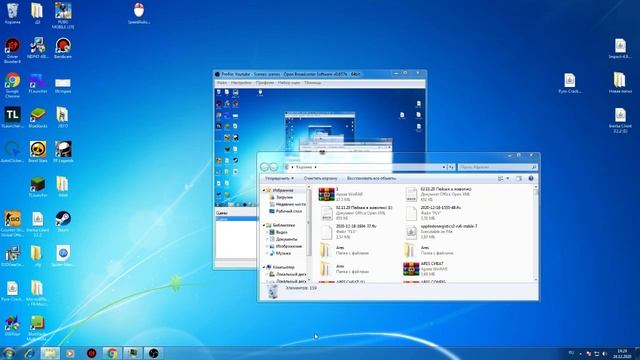Select 02.11.20 Пейзаж в живописи (1) document
Viewport: 640px width, 360px height.
point(356,213)
